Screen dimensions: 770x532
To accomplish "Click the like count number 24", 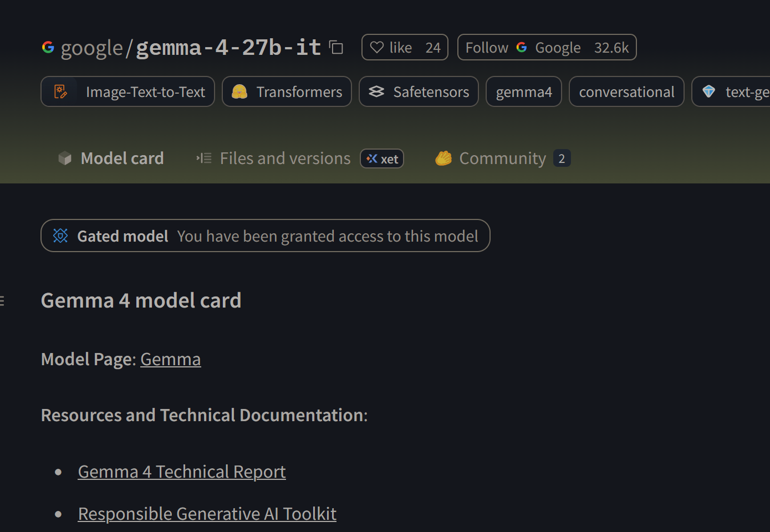I will tap(433, 48).
